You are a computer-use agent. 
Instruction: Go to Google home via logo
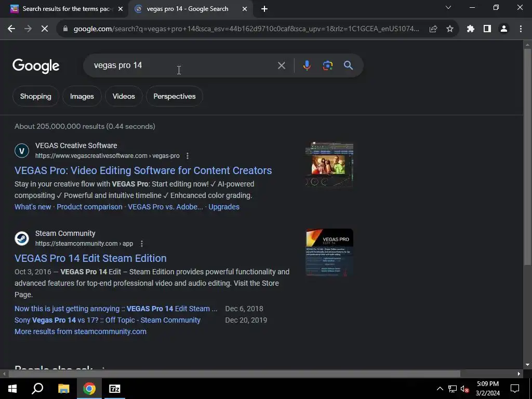[x=36, y=66]
